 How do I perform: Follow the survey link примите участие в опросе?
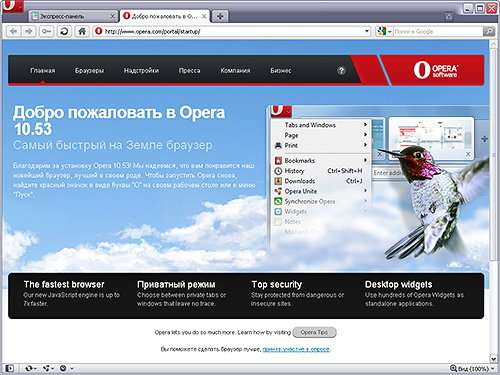click(x=296, y=349)
